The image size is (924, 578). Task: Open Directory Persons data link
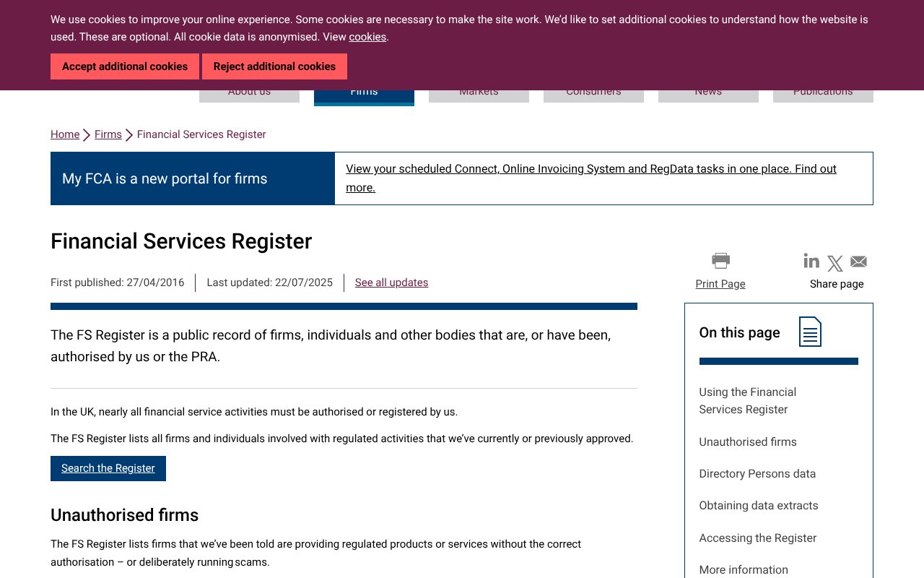pos(757,473)
